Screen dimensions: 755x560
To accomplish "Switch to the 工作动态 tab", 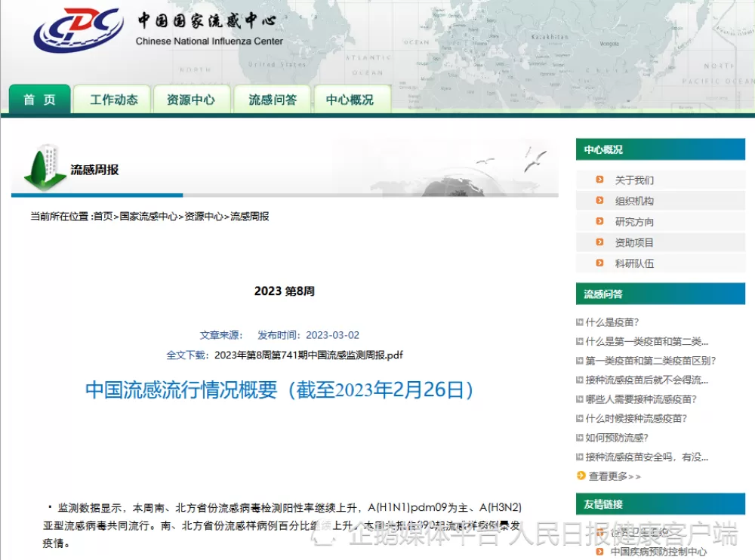I will click(114, 100).
